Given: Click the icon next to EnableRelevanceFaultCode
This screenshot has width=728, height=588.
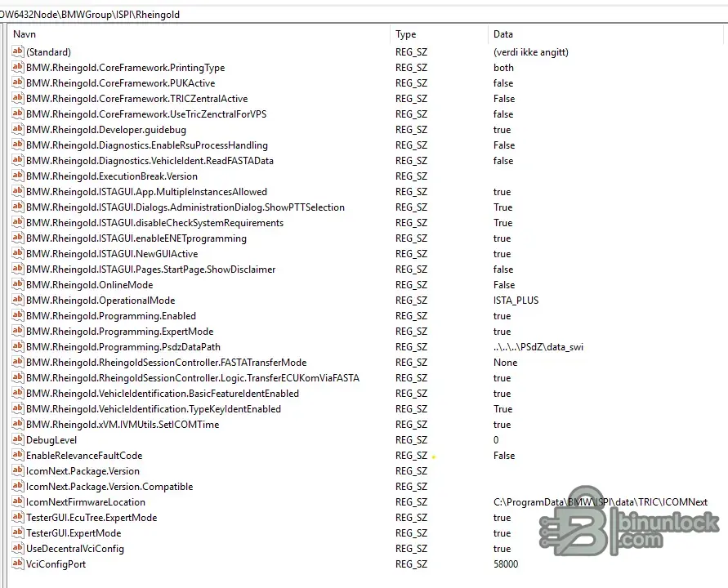Looking at the screenshot, I should 18,456.
